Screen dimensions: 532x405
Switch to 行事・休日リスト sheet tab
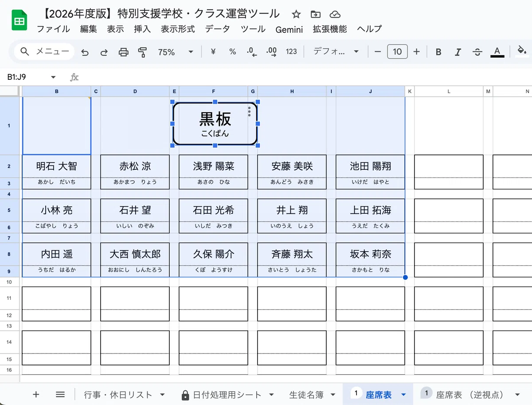click(x=118, y=394)
